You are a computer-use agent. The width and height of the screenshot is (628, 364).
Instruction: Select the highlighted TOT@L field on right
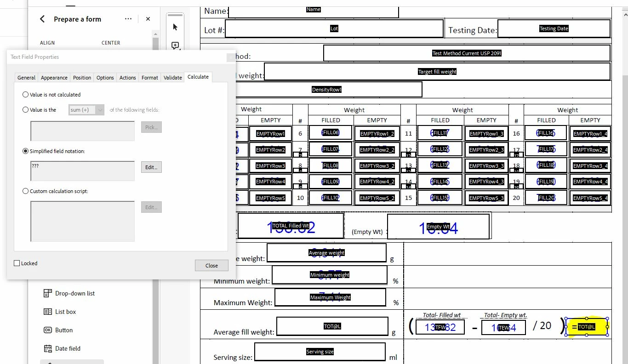coord(587,327)
